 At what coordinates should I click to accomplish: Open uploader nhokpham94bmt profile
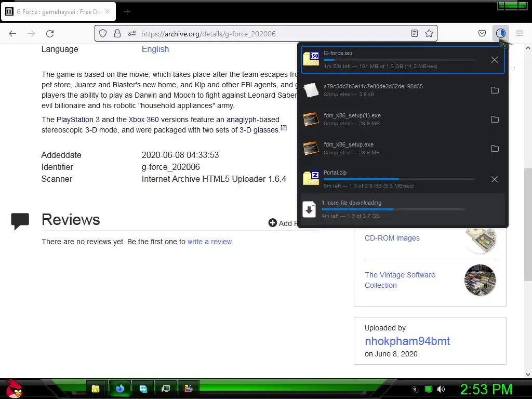pos(407,341)
